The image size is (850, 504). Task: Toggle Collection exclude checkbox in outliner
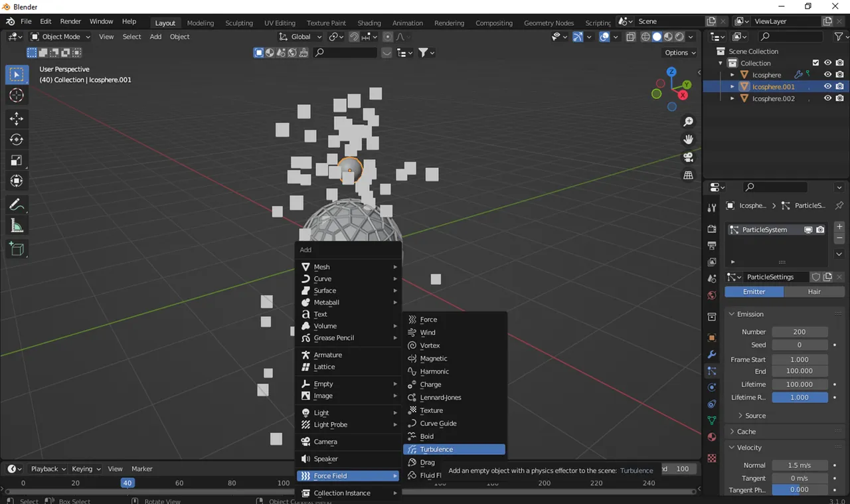click(815, 63)
